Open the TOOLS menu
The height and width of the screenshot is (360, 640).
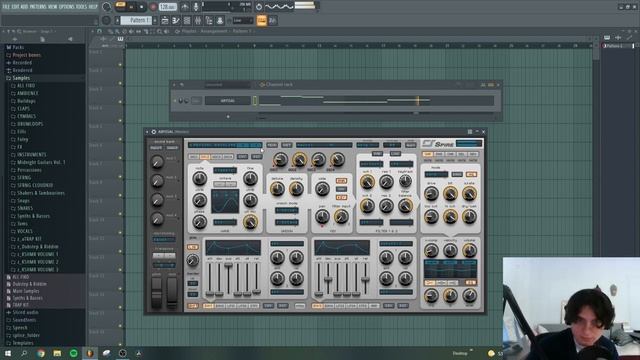pos(82,7)
